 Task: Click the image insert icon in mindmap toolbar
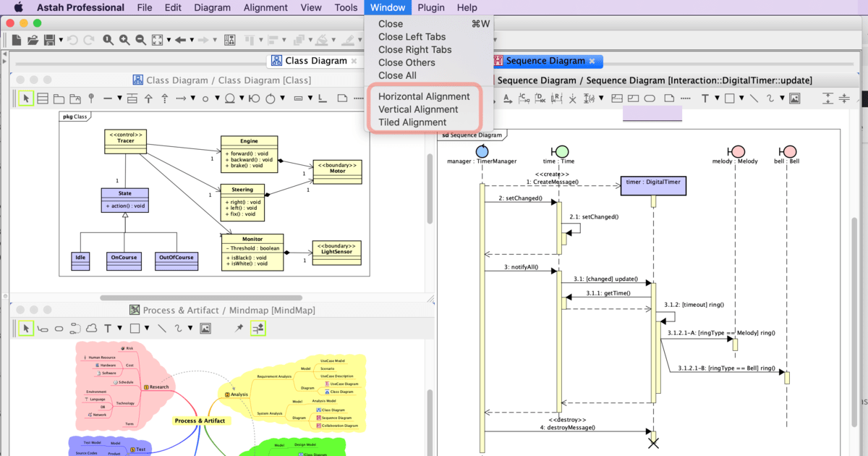205,329
